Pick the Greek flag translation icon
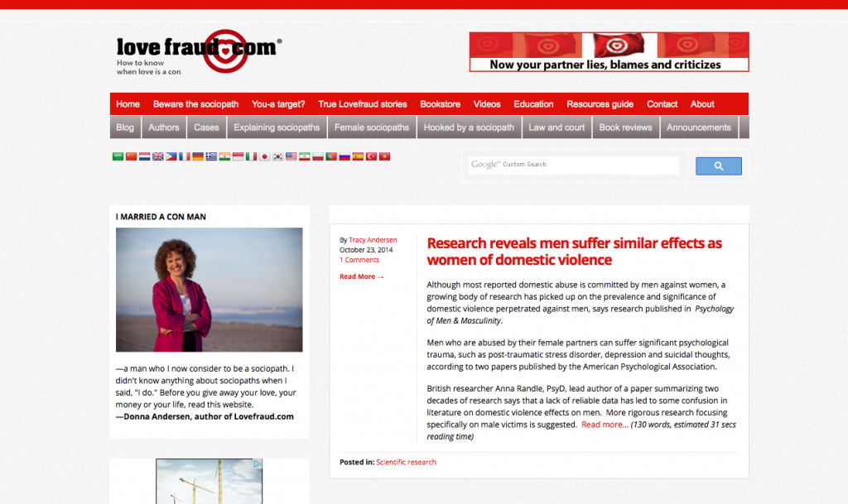This screenshot has width=848, height=504. (211, 156)
